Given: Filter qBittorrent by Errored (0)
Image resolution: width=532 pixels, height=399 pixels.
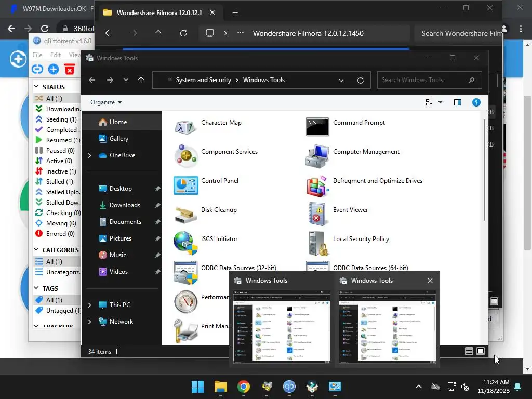Looking at the screenshot, I should [57, 233].
